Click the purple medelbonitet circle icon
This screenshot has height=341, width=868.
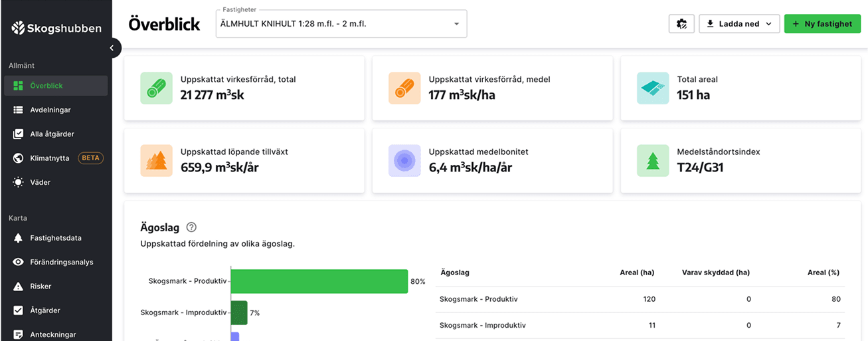pyautogui.click(x=404, y=161)
